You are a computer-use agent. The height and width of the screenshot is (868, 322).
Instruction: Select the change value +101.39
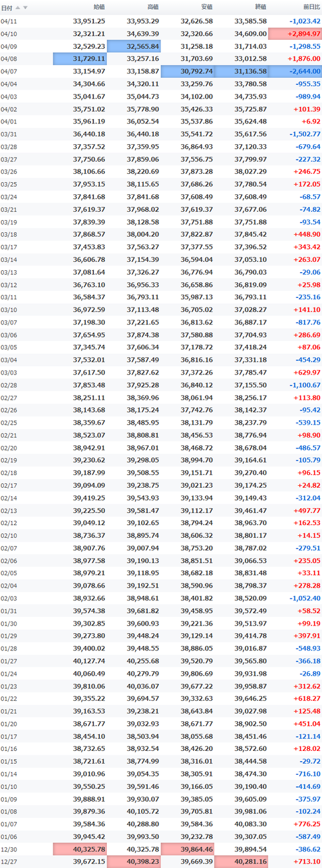tap(306, 109)
